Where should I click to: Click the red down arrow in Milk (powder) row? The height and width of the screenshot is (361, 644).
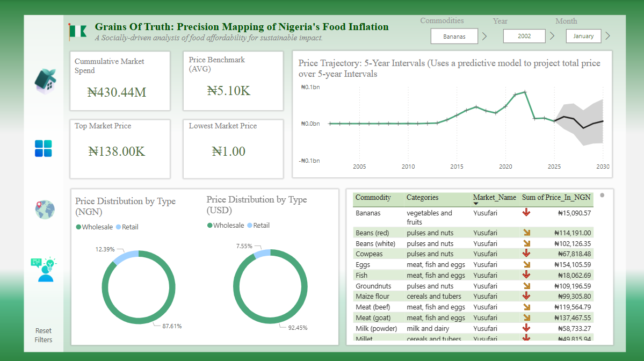526,328
